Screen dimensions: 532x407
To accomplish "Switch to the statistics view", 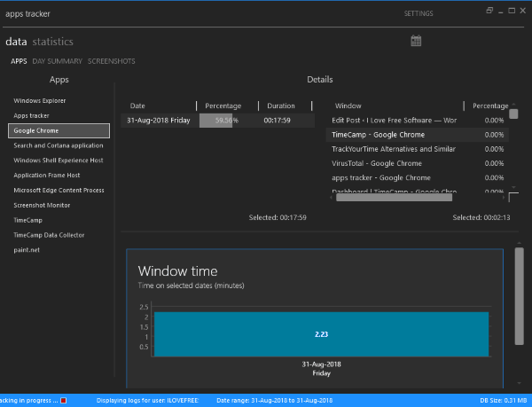I will 52,42.
